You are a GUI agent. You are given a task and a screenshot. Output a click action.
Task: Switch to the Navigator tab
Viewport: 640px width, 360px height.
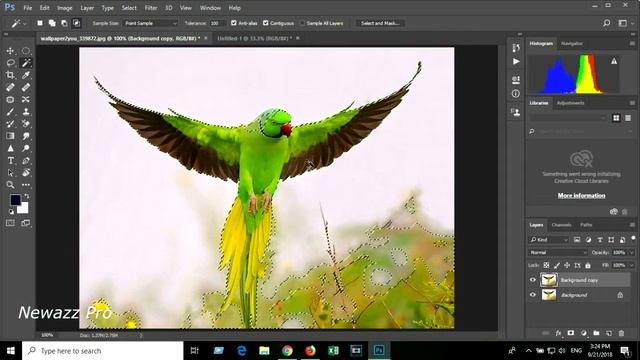[572, 43]
